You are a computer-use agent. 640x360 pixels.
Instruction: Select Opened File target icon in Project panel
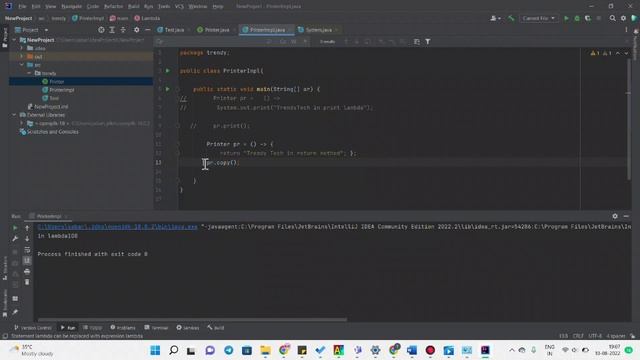click(101, 30)
